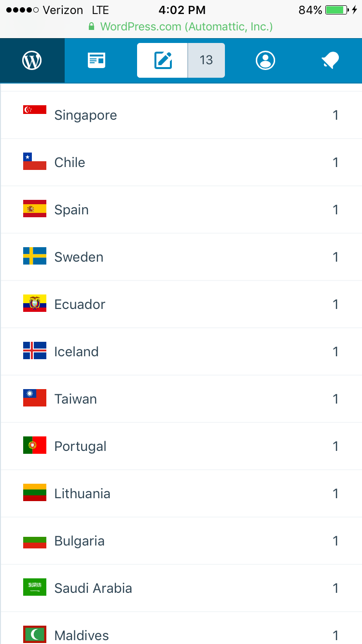The image size is (362, 644).
Task: Open the Ecuador country entry
Action: point(80,305)
